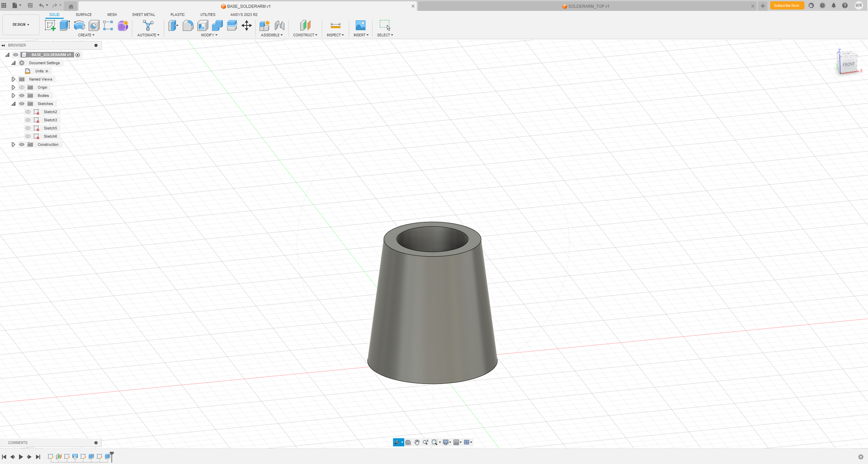Open the UTILITIES tab
Screen dimensions: 868x464
[208, 14]
